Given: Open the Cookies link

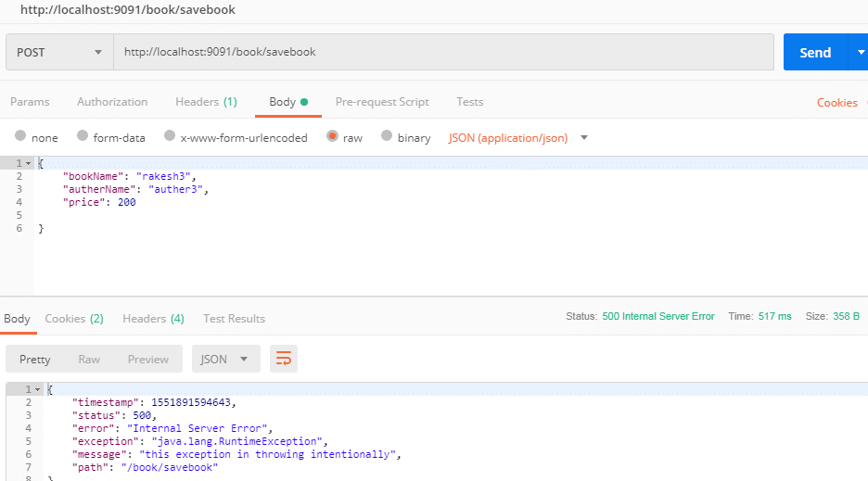Looking at the screenshot, I should (x=836, y=103).
